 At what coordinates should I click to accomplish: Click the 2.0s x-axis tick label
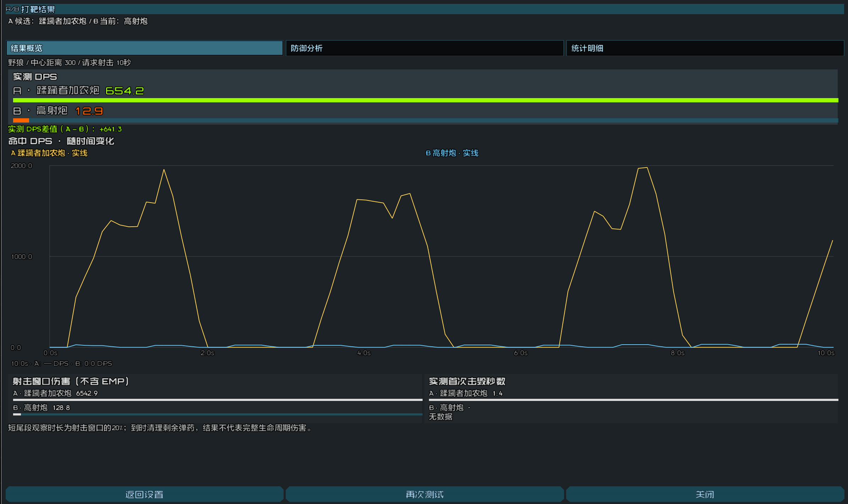coord(207,353)
